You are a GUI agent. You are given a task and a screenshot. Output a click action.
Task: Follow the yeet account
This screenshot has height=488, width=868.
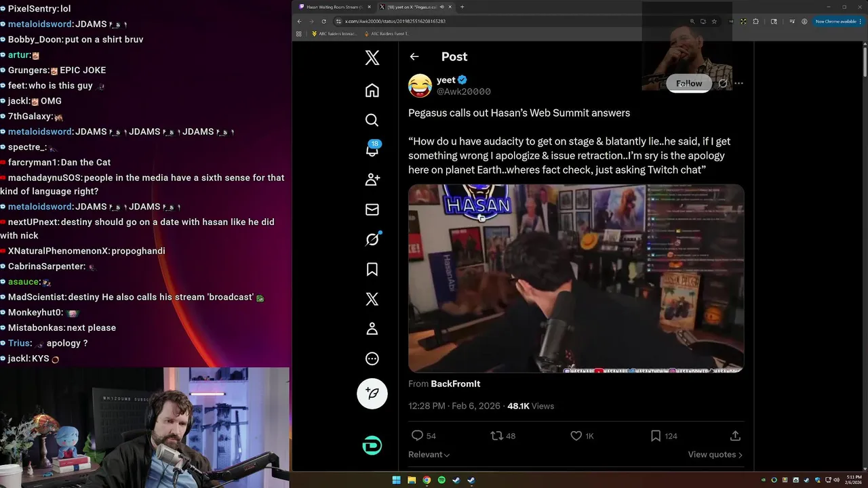point(688,83)
